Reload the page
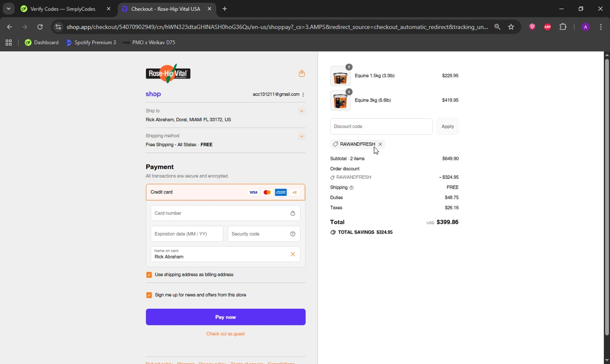610x364 pixels. pos(40,27)
